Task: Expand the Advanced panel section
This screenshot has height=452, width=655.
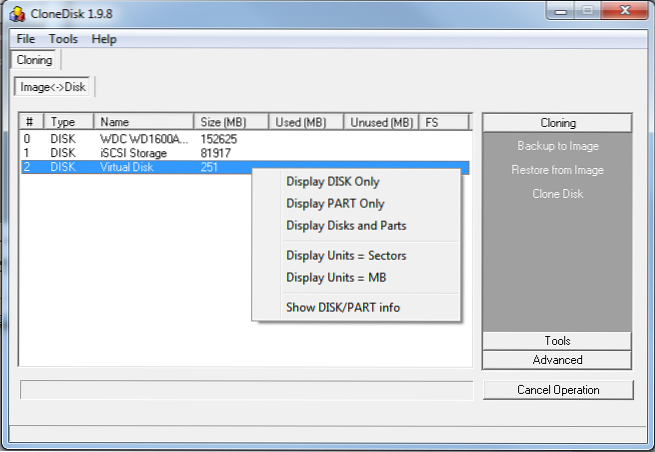Action: coord(557,360)
